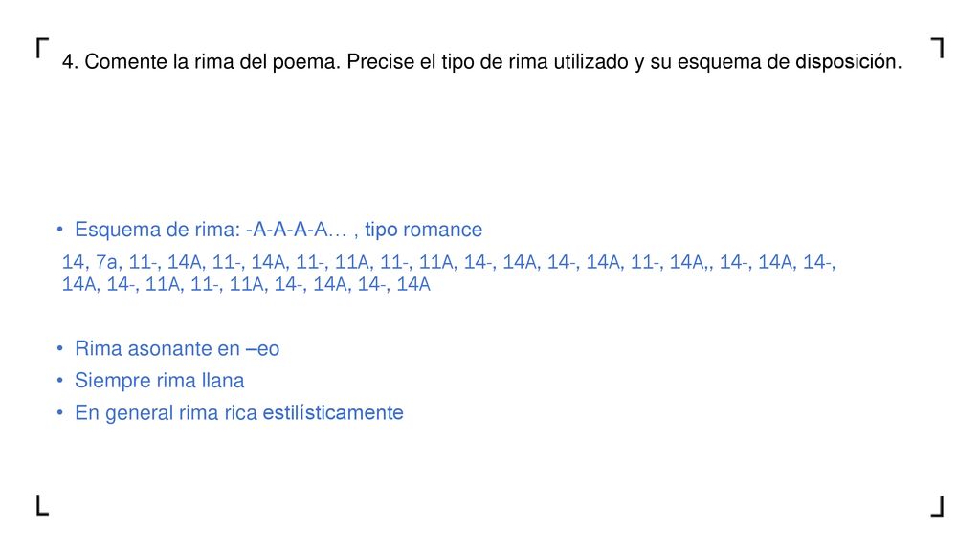This screenshot has height=551, width=980.
Task: Click the word 'estilísticamente'
Action: click(332, 412)
